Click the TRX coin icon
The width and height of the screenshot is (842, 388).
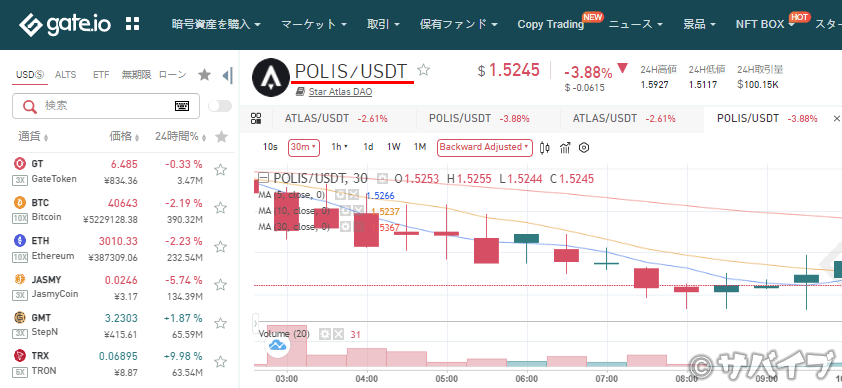point(20,355)
